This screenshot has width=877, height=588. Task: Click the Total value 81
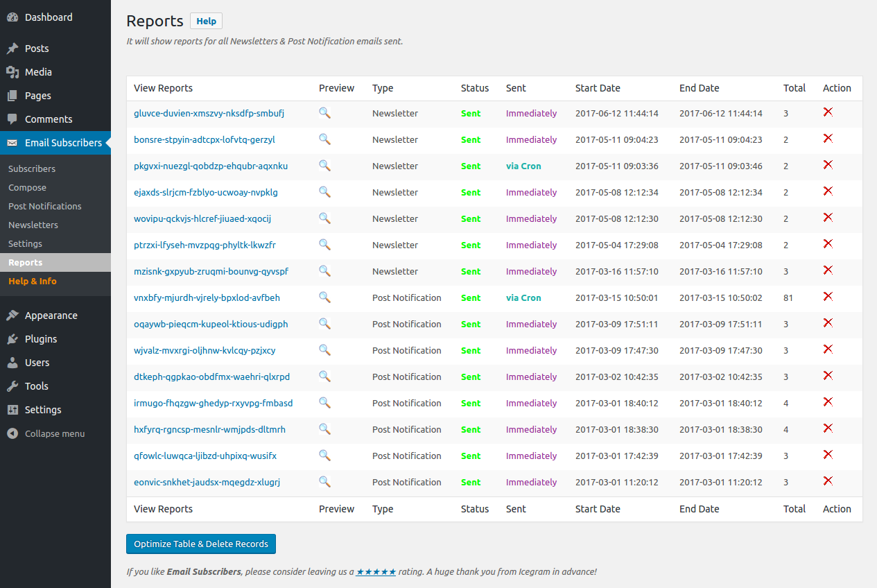point(788,297)
